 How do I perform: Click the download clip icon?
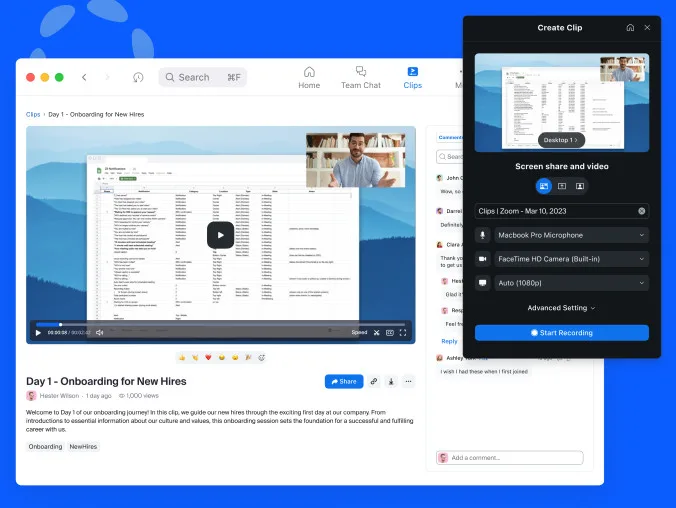coord(390,381)
